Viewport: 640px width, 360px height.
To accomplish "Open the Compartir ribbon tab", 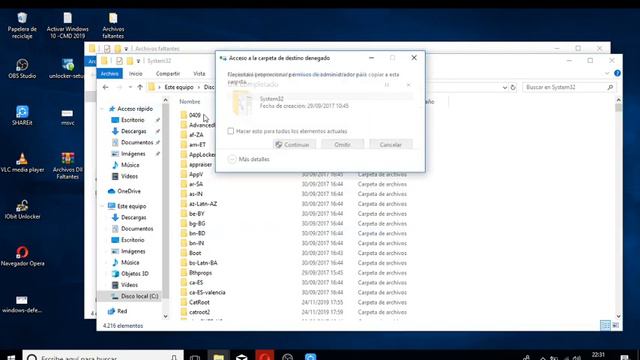I will pos(168,73).
